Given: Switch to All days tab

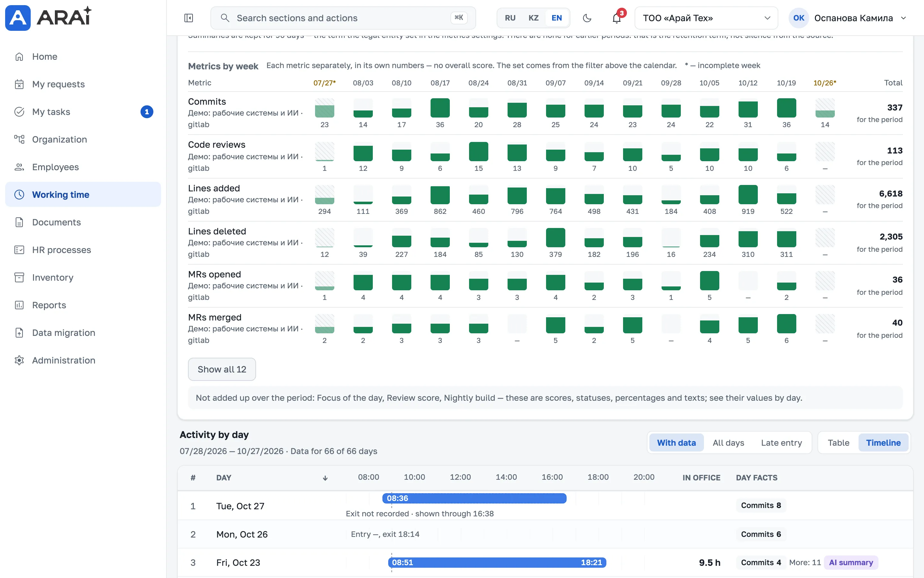Looking at the screenshot, I should click(728, 443).
